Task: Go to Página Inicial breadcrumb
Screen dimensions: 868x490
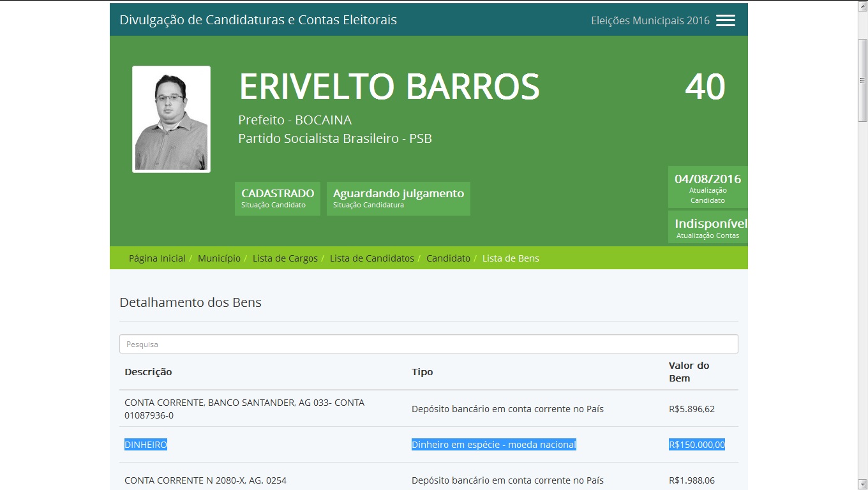Action: pos(157,258)
